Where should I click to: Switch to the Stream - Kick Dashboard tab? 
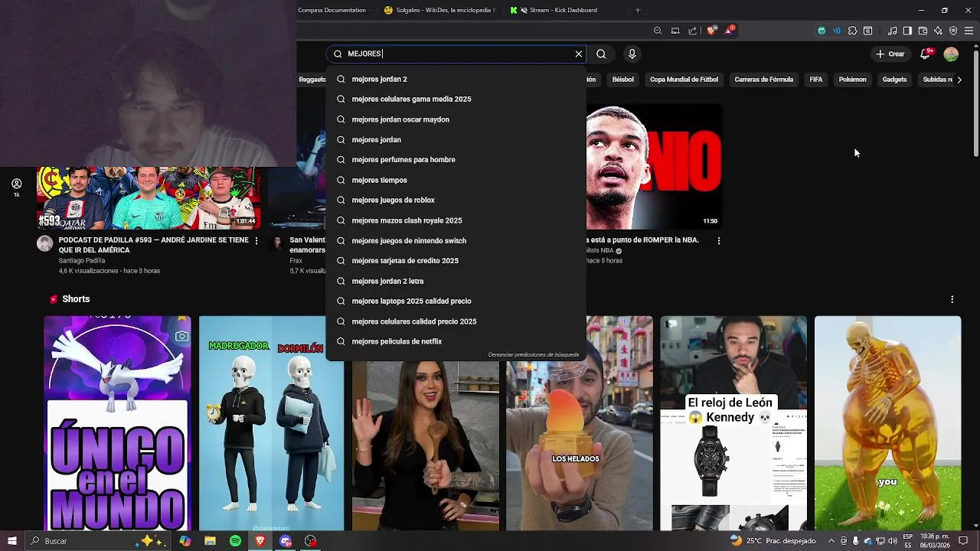pyautogui.click(x=563, y=10)
